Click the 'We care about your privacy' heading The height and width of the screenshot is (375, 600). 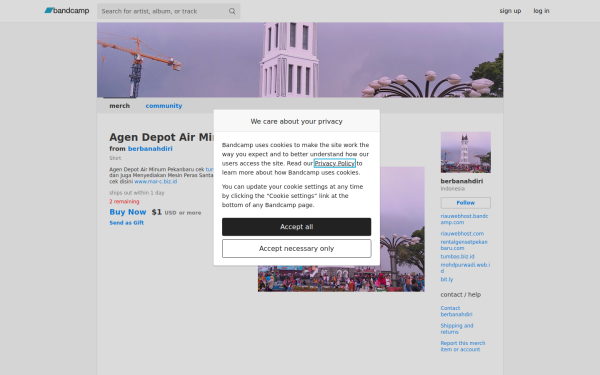tap(296, 121)
